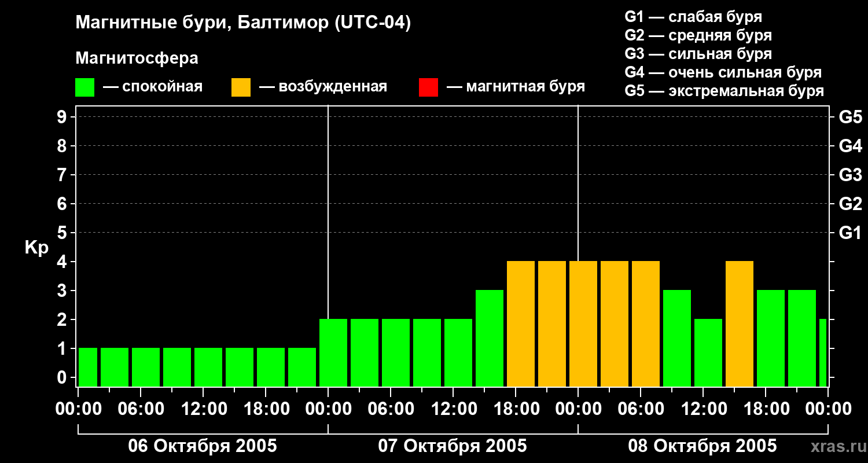Screen dimensions: 868x463
Task: Click the lone afternoon orange bar on 08 Октября
Action: tap(740, 324)
